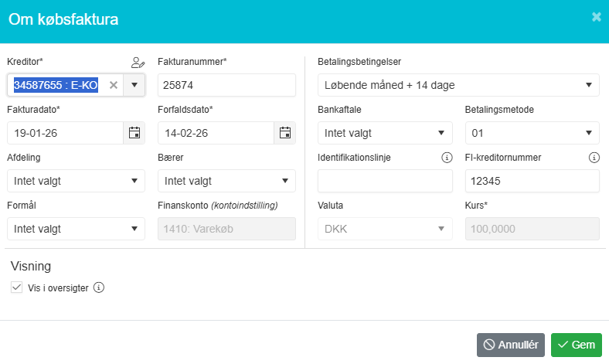Expand the Kreditor dropdown arrow

[134, 85]
